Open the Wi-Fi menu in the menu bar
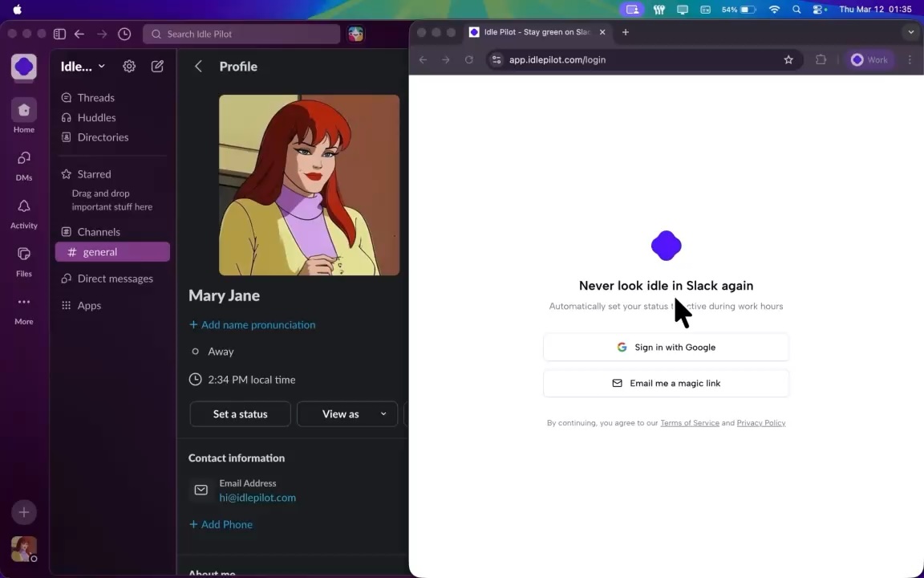 tap(775, 10)
